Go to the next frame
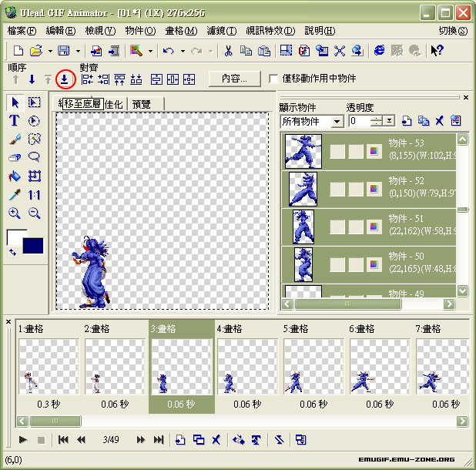This screenshot has width=476, height=470. click(x=140, y=440)
